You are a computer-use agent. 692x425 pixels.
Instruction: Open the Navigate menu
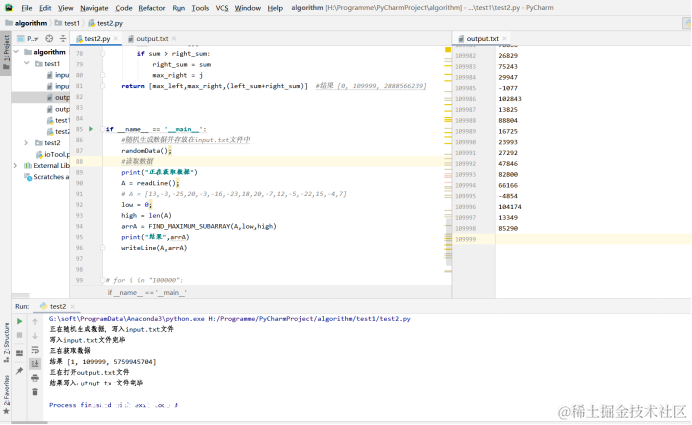94,8
